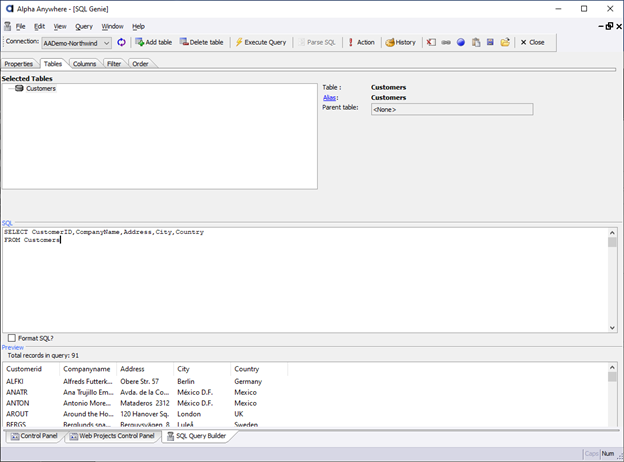
Task: Switch to the SQL Query Builder tab
Action: click(197, 436)
